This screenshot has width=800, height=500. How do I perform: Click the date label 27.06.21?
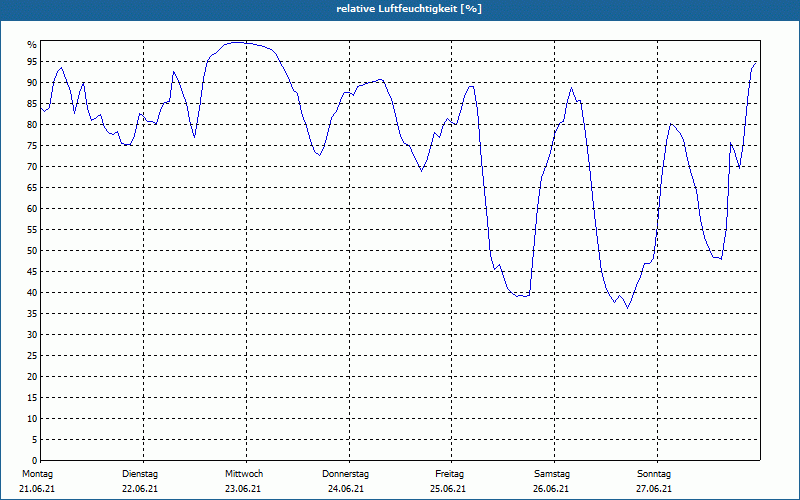[x=654, y=489]
